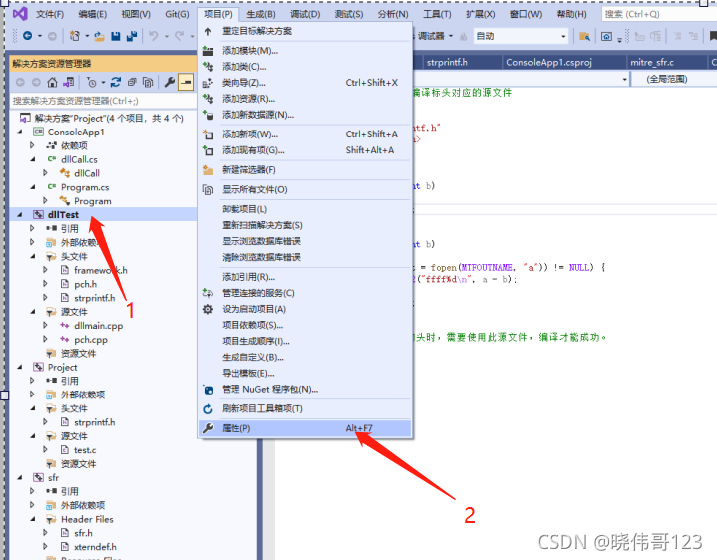This screenshot has height=560, width=717.
Task: Click the new project toolbar icon
Action: click(x=75, y=36)
